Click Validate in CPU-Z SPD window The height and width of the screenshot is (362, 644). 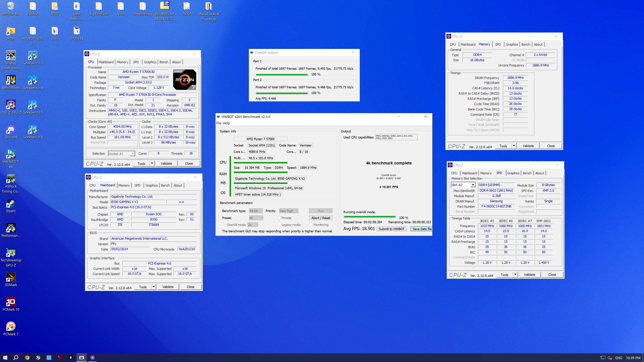[x=529, y=275]
